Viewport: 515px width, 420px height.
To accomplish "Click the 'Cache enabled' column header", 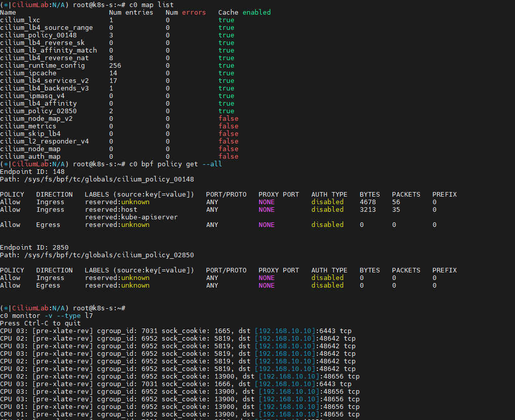I will (244, 12).
